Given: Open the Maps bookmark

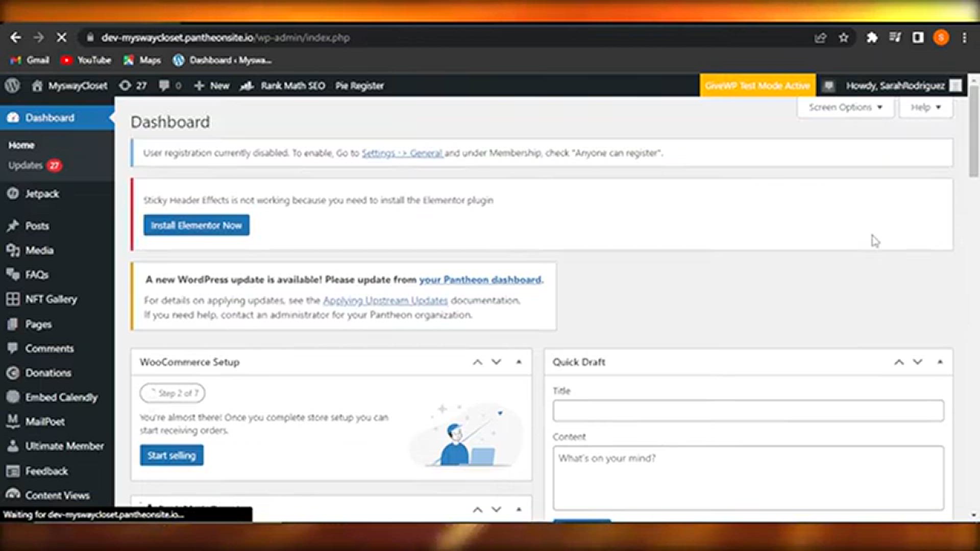Looking at the screenshot, I should click(142, 60).
